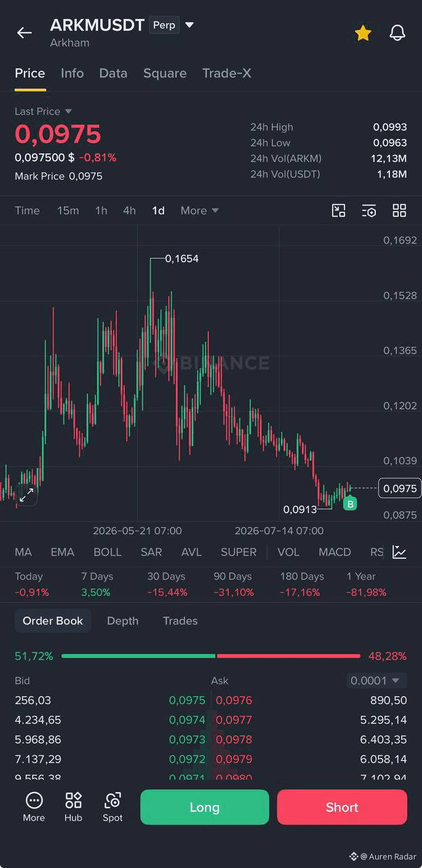
Task: Select the Price tab
Action: 30,73
